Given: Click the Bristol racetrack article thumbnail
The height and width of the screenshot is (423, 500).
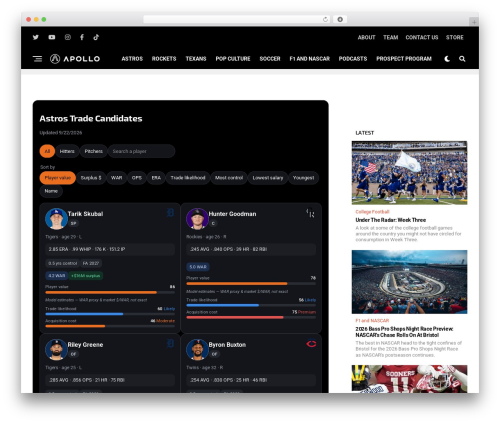Looking at the screenshot, I should (409, 282).
